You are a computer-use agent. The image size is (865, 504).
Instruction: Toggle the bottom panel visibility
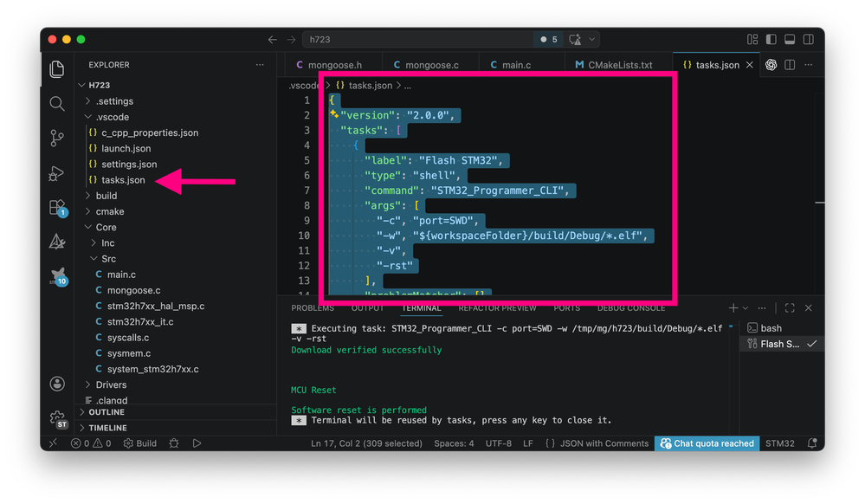(790, 39)
